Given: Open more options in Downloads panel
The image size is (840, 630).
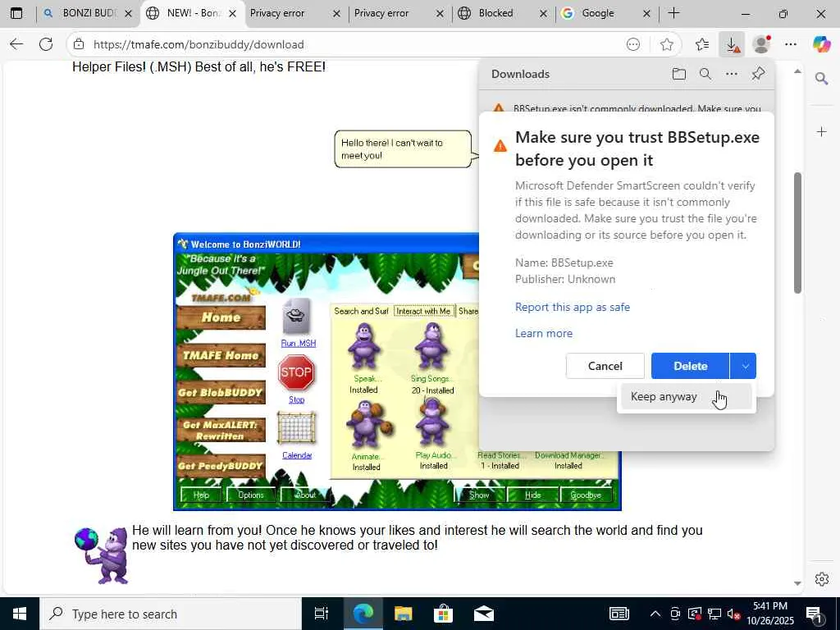Looking at the screenshot, I should (x=731, y=74).
